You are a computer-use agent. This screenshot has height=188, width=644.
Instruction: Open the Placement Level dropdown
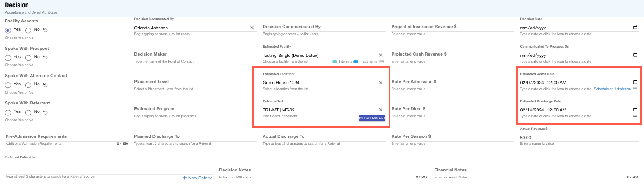coord(193,82)
